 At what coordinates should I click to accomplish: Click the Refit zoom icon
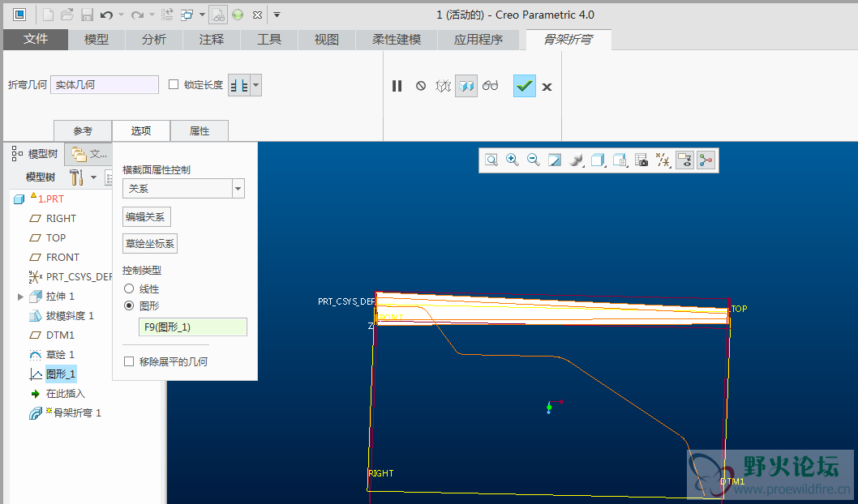pos(491,160)
